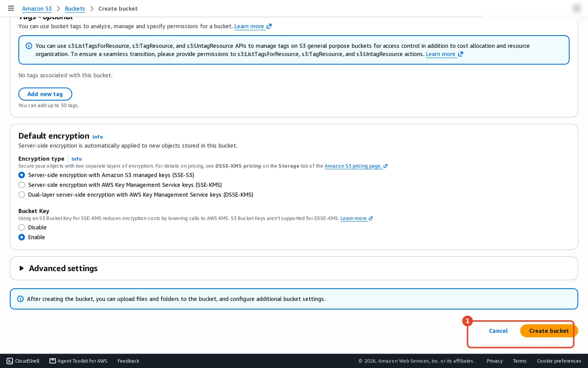The height and width of the screenshot is (368, 588).
Task: Choose Dual-layer DSSE-KMS encryption
Action: (22, 195)
